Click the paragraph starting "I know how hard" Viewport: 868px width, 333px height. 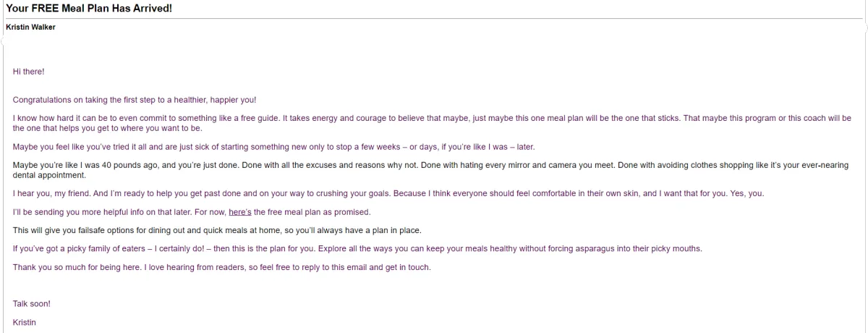(x=432, y=123)
